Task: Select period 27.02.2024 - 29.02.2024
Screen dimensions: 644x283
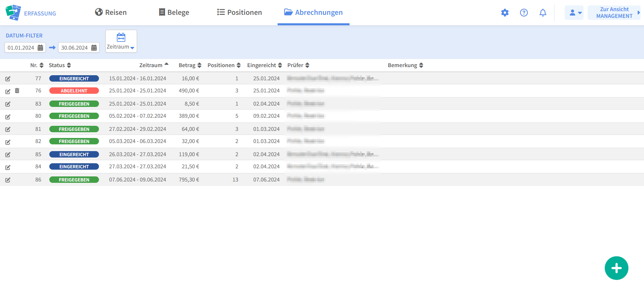Action: (137, 129)
